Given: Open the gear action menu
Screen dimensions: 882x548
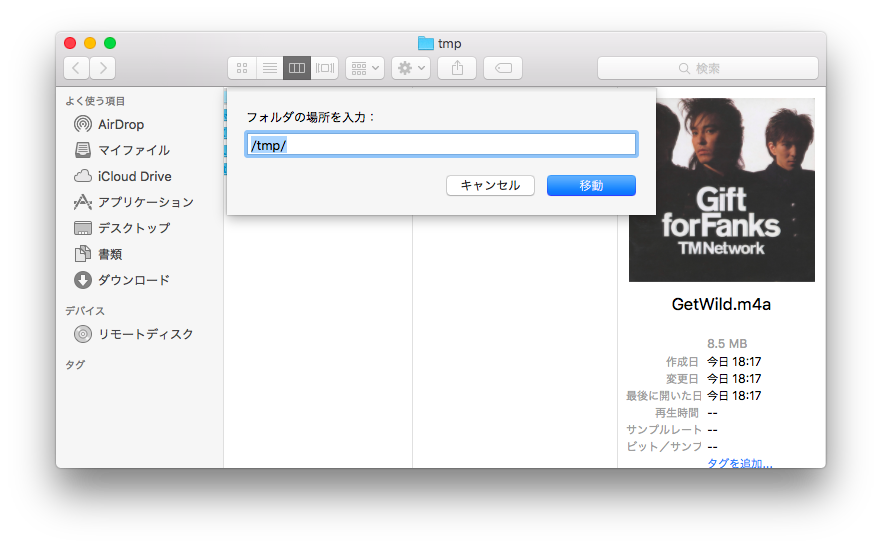Looking at the screenshot, I should click(x=411, y=68).
